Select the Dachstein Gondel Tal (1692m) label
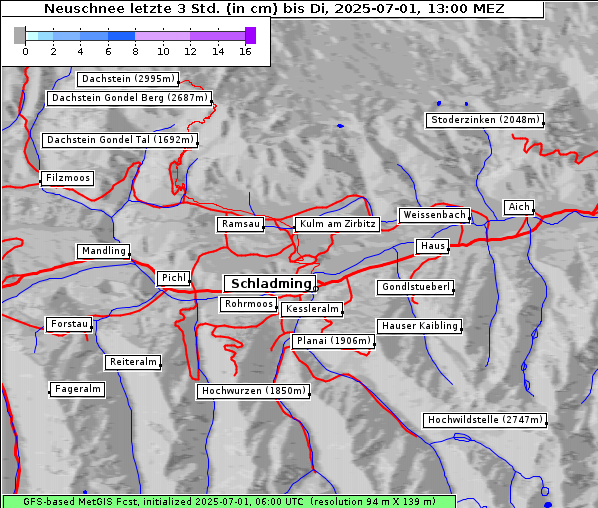This screenshot has width=598, height=508. coord(120,140)
